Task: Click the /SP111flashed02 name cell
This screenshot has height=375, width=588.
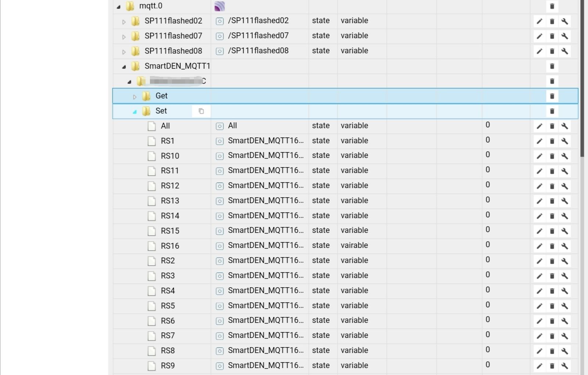Action: point(258,21)
